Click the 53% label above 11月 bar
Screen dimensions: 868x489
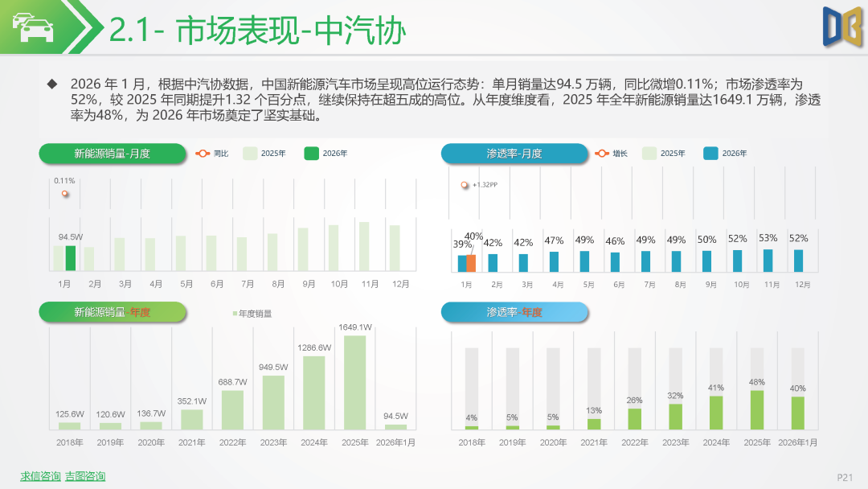pyautogui.click(x=768, y=238)
